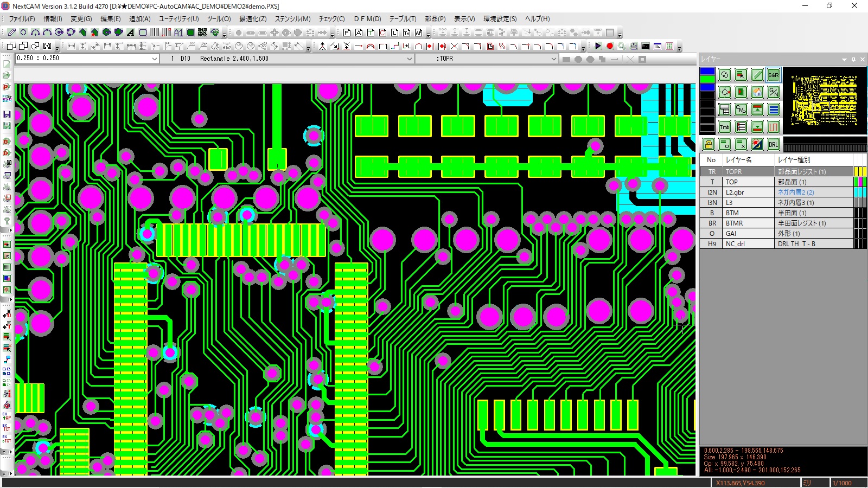Click the S&R button in layer panel

click(773, 75)
